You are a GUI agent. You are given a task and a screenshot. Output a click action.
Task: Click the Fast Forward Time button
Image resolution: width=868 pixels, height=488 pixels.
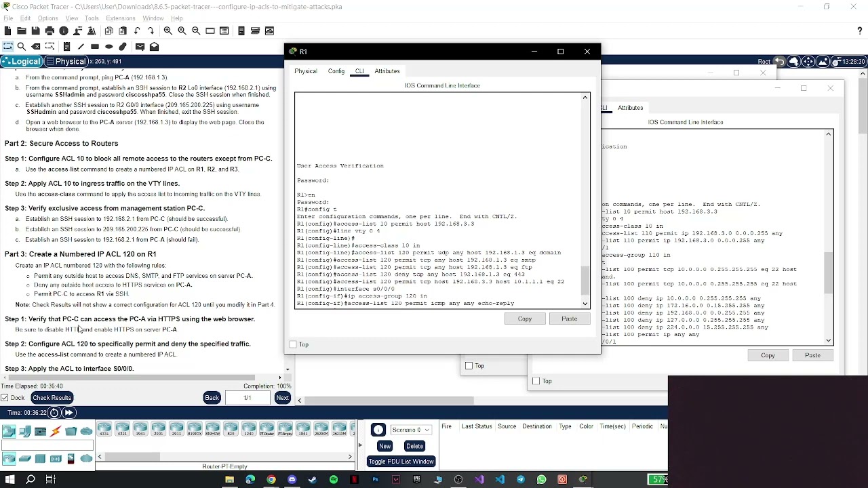click(x=69, y=412)
